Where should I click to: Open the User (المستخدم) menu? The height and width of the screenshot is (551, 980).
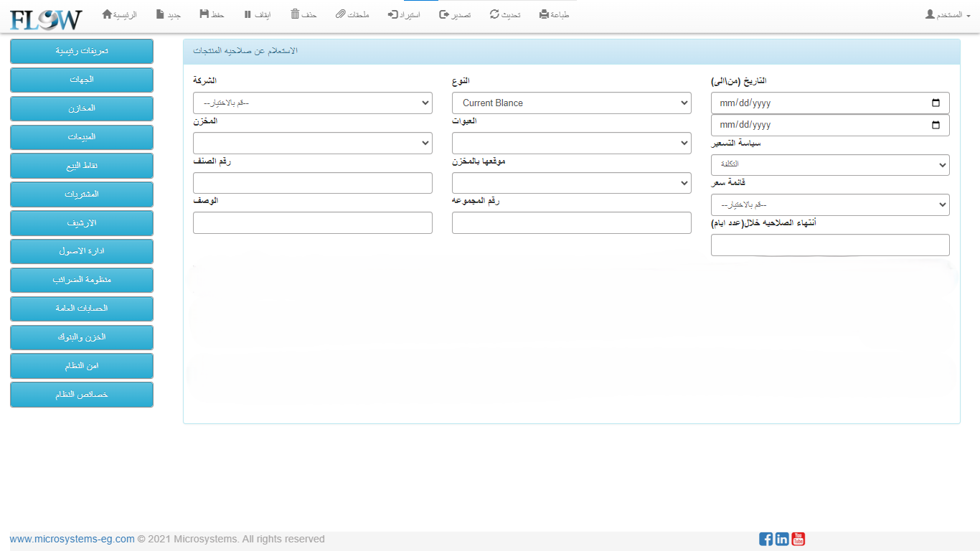[x=948, y=14]
